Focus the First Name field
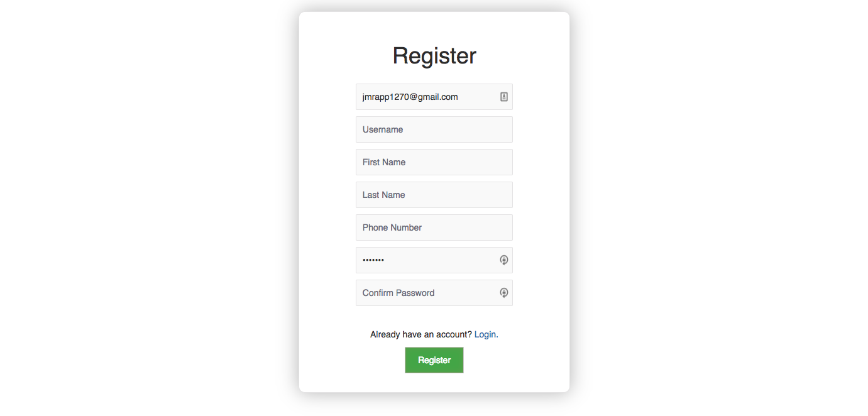This screenshot has width=868, height=416. (434, 162)
